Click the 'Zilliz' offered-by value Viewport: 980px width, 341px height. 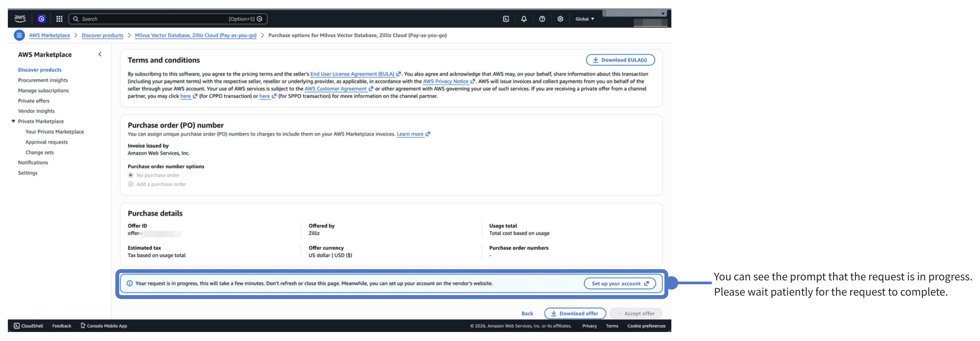tap(314, 233)
